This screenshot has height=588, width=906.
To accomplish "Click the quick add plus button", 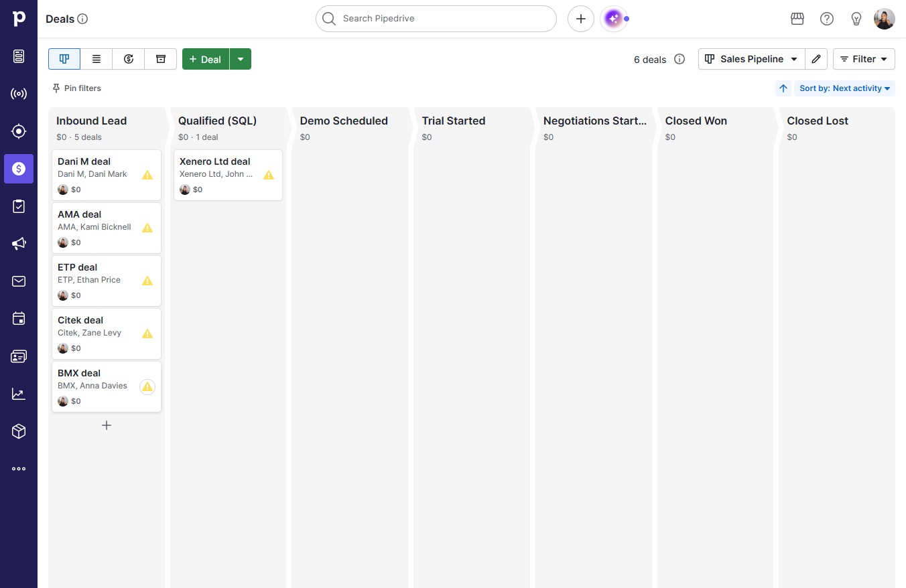I will click(x=581, y=19).
